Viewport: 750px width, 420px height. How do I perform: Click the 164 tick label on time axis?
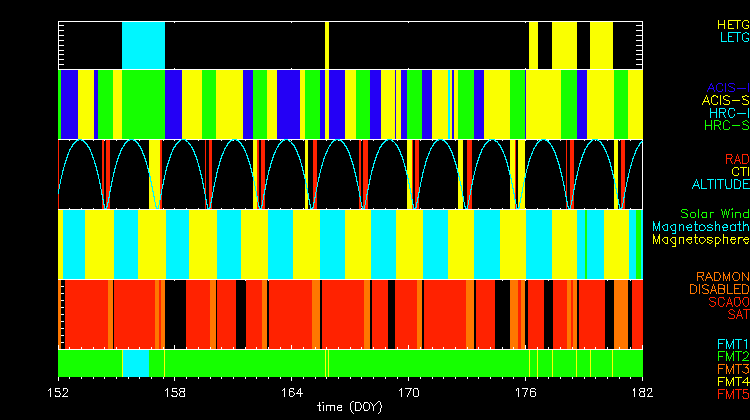pyautogui.click(x=292, y=391)
